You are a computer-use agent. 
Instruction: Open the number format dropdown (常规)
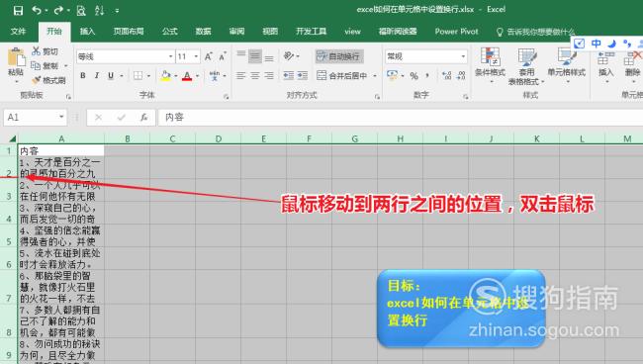click(x=463, y=56)
